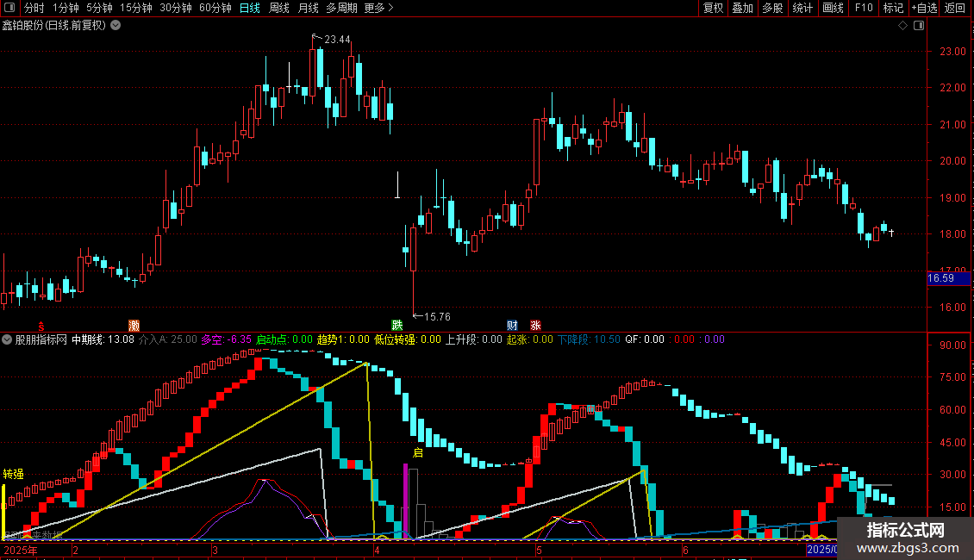The image size is (974, 560).
Task: Click the panel layout icon at top-left
Action: tap(9, 8)
